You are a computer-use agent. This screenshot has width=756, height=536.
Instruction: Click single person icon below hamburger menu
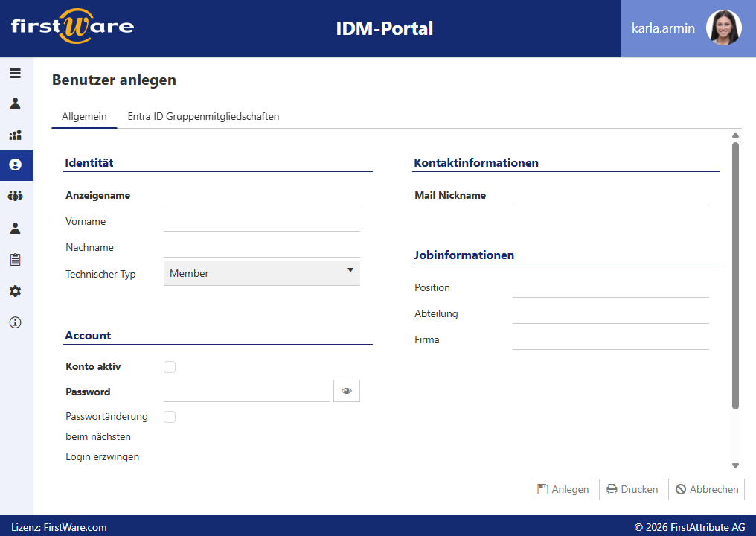coord(16,103)
